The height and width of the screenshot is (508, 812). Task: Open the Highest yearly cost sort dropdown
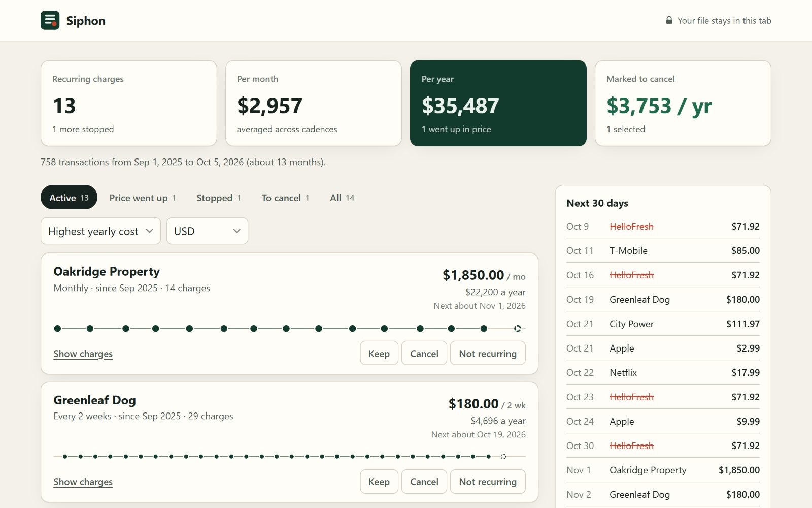click(x=100, y=231)
